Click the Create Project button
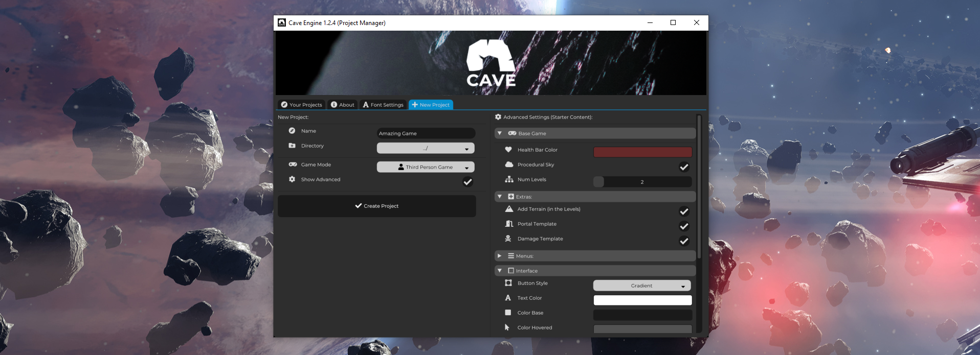 pyautogui.click(x=377, y=206)
